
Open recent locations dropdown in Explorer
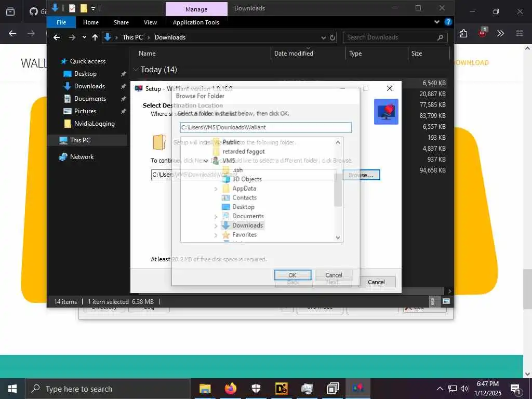tap(84, 37)
